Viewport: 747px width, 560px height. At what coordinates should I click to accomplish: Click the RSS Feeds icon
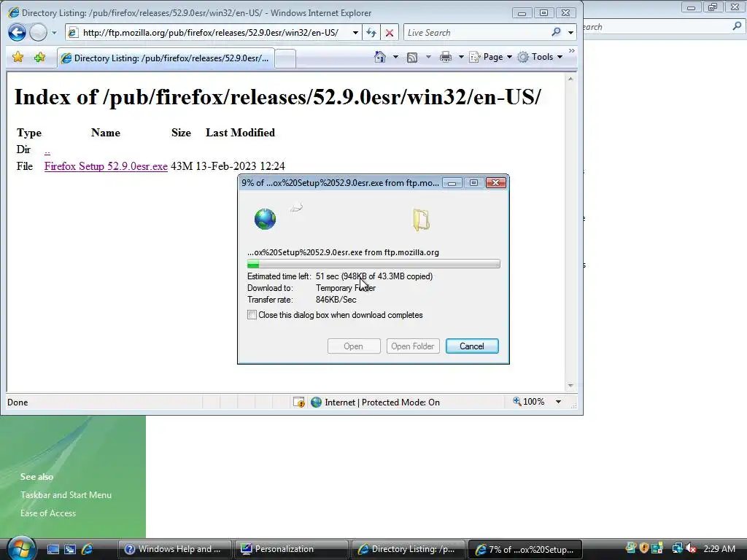coord(412,57)
